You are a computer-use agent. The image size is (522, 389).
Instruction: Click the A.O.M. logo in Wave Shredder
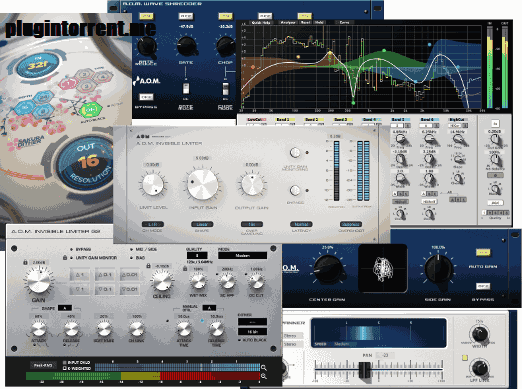[x=147, y=81]
